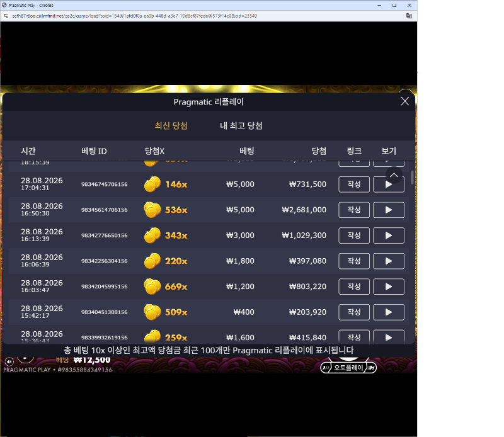This screenshot has width=504, height=437.
Task: Click the 당첨X column header
Action: coord(154,151)
